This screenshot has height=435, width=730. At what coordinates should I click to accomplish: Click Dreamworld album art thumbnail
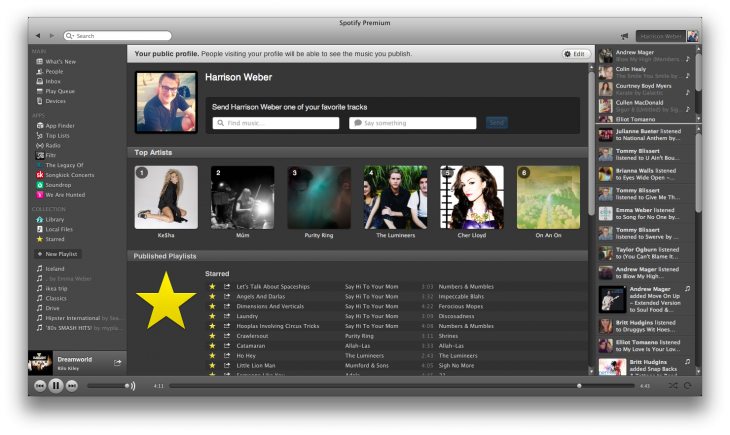(x=40, y=363)
